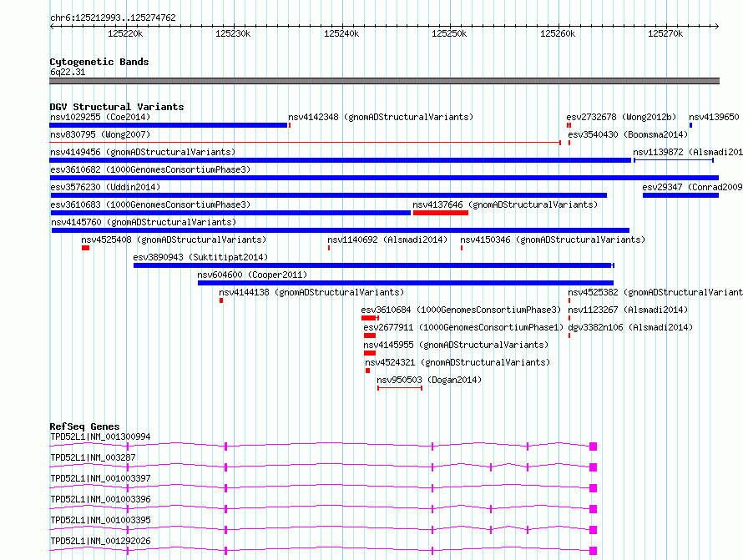Select the 125230k ruler position
The image size is (743, 560).
click(233, 33)
